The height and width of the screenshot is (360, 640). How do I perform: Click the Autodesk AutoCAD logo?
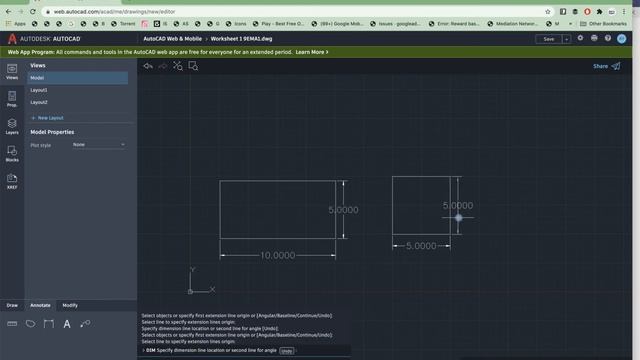(x=44, y=39)
